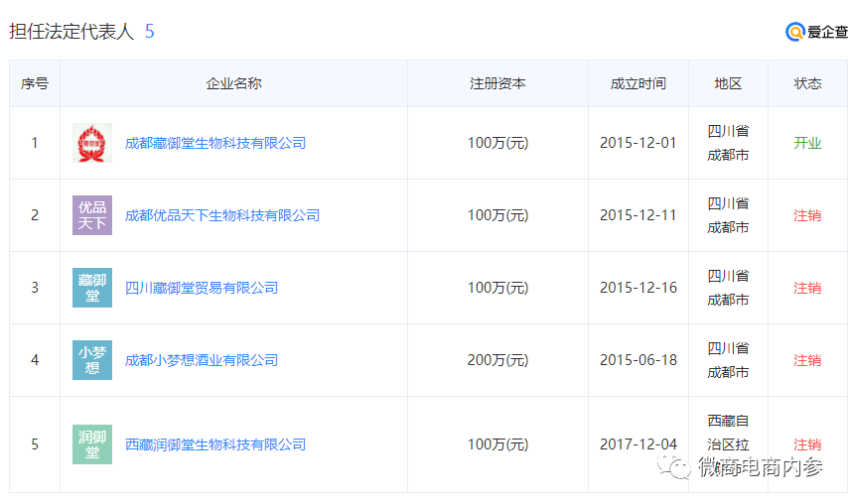Click 100万(元) in the 成都优品天下 row
850x504 pixels.
pyautogui.click(x=497, y=215)
